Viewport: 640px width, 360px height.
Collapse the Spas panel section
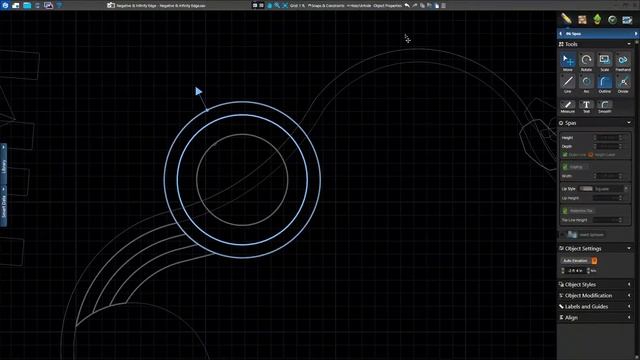629,123
